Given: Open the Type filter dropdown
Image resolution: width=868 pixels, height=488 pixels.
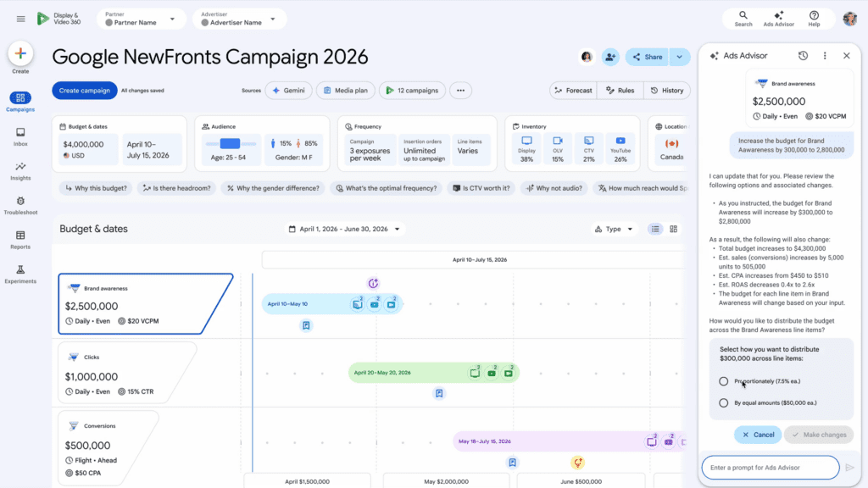Looking at the screenshot, I should click(613, 228).
